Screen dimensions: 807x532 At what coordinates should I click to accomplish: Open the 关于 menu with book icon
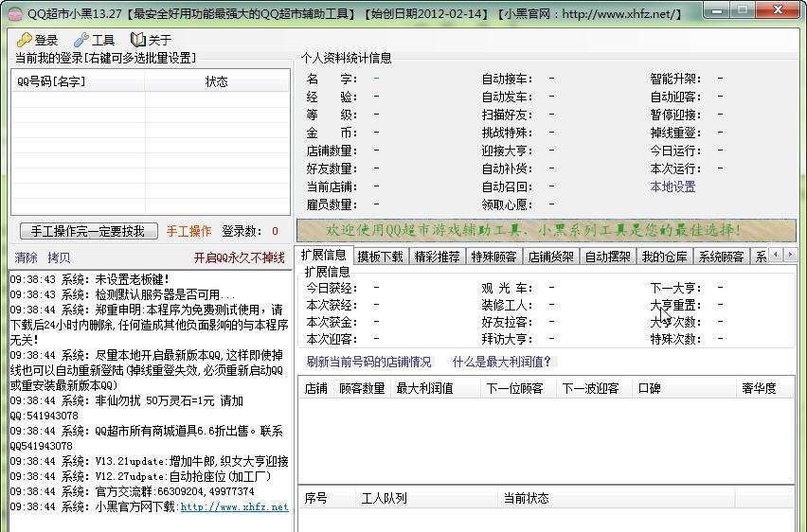[x=151, y=40]
